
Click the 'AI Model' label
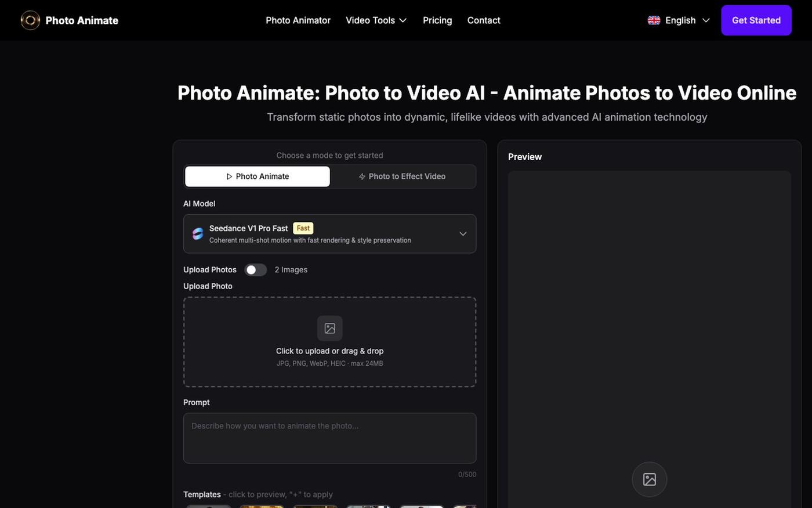(199, 204)
